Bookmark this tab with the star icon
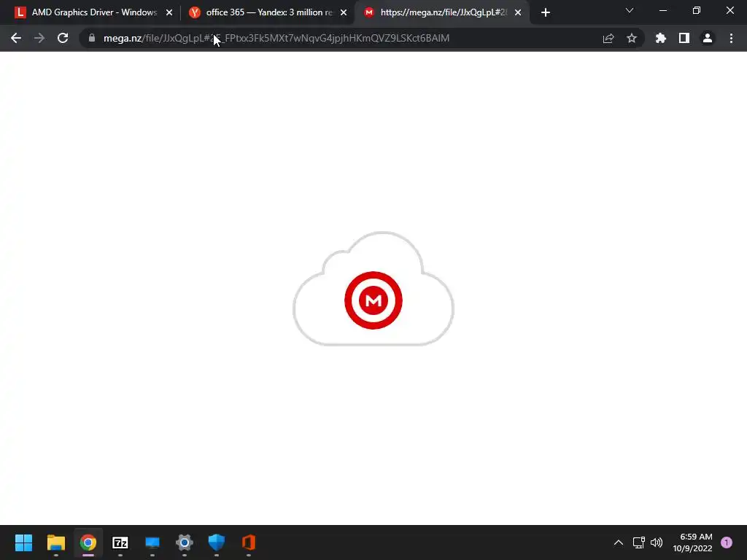 click(x=632, y=38)
